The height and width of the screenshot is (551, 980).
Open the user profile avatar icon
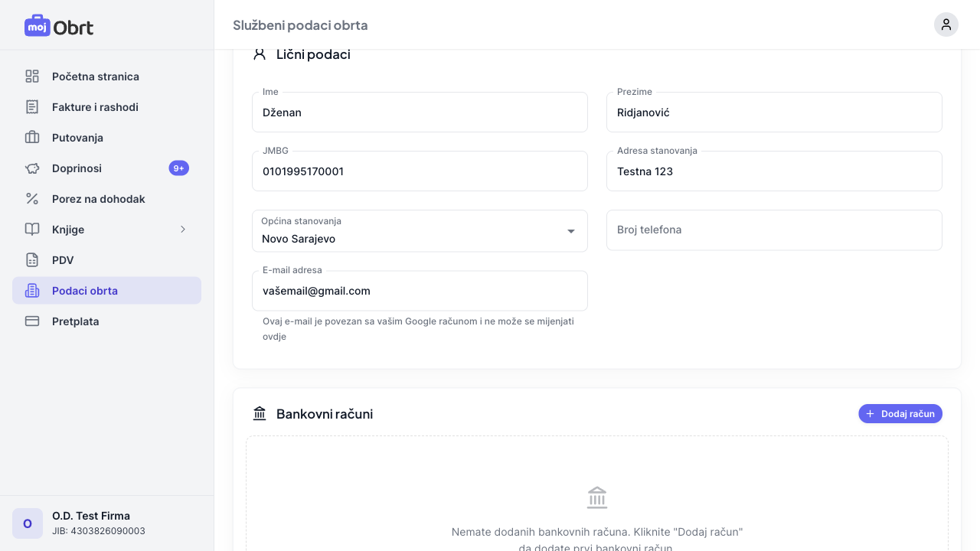point(946,24)
